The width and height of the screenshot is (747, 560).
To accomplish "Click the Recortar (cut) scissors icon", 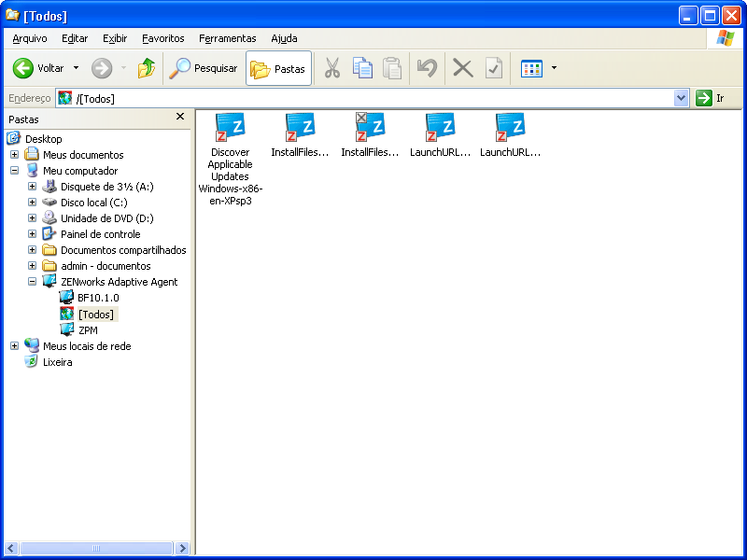I will coord(331,67).
